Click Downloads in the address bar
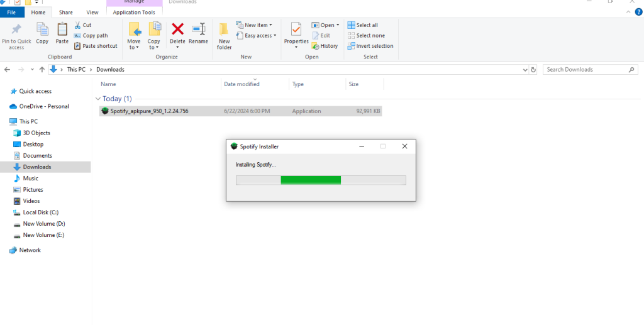Screen dimensions: 644x325 click(x=111, y=70)
